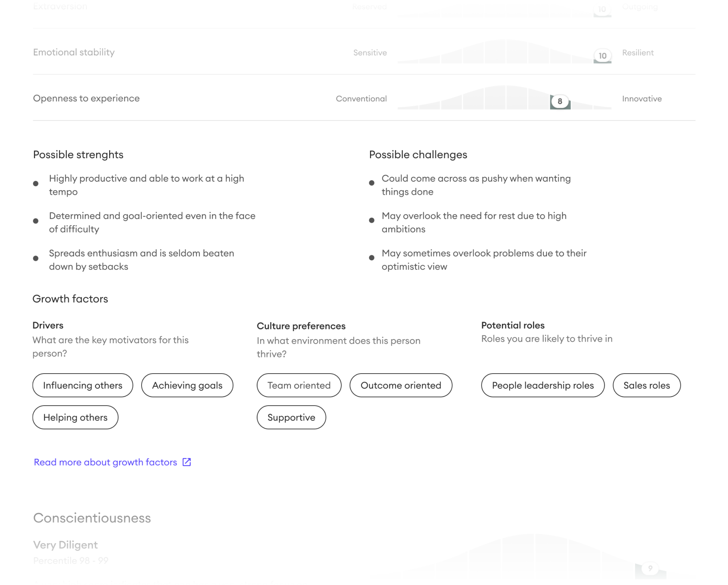
Task: Click the Helping others driver pill
Action: [75, 417]
